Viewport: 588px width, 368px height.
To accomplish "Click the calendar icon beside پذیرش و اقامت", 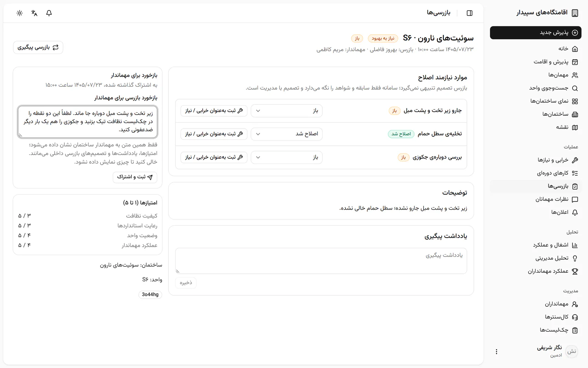I will pyautogui.click(x=575, y=62).
